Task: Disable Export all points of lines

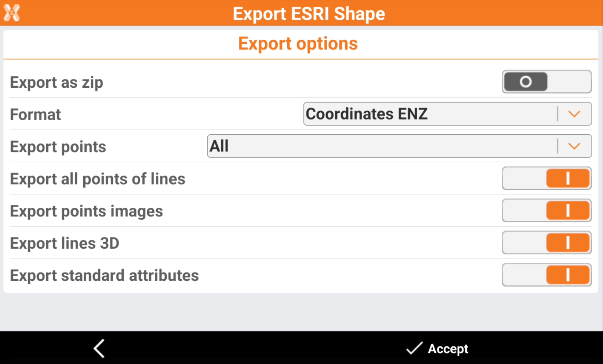Action: (x=546, y=179)
